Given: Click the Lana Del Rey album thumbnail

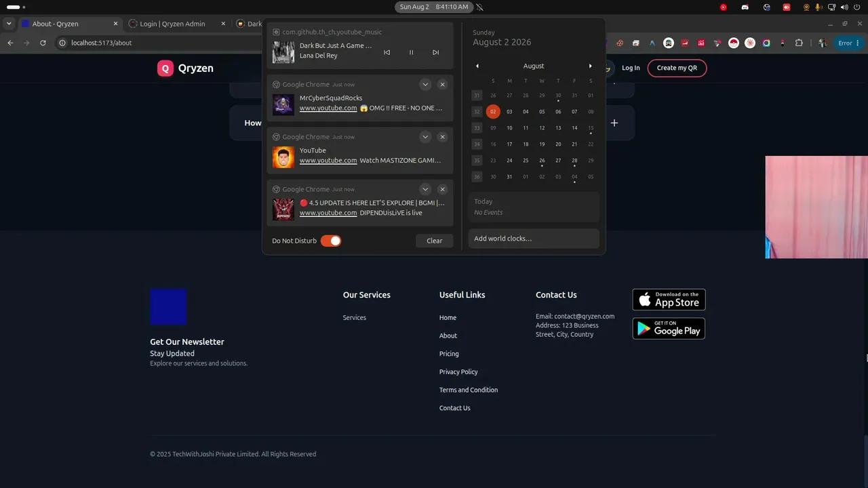Looking at the screenshot, I should point(283,52).
